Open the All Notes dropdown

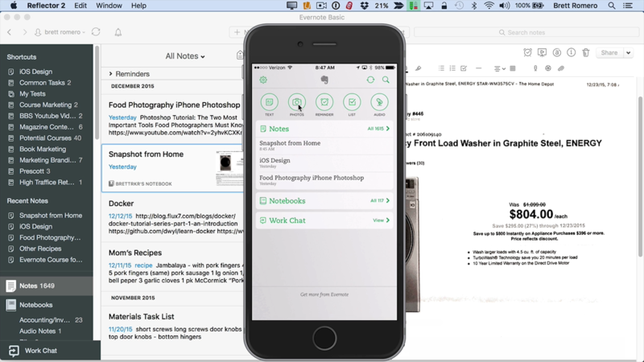185,56
